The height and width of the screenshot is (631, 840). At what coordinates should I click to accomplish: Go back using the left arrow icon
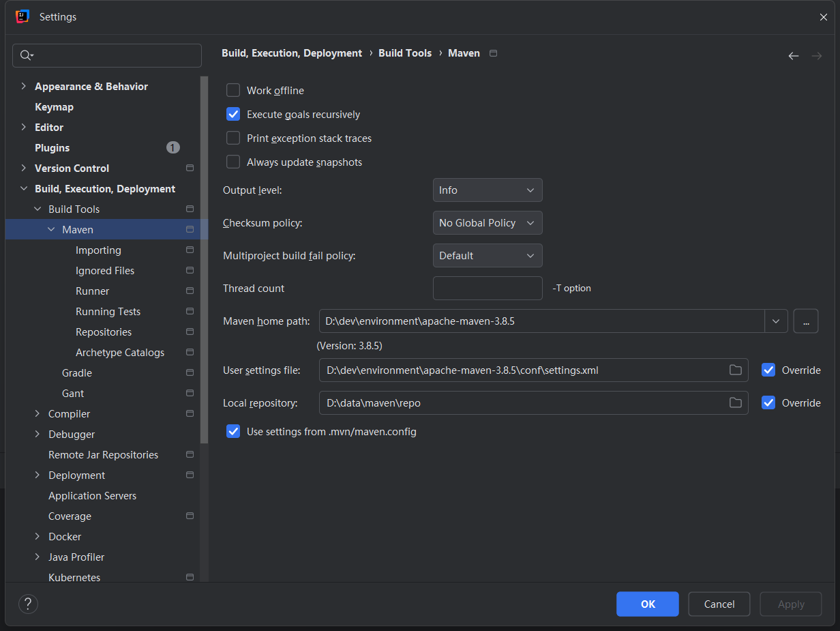click(794, 56)
